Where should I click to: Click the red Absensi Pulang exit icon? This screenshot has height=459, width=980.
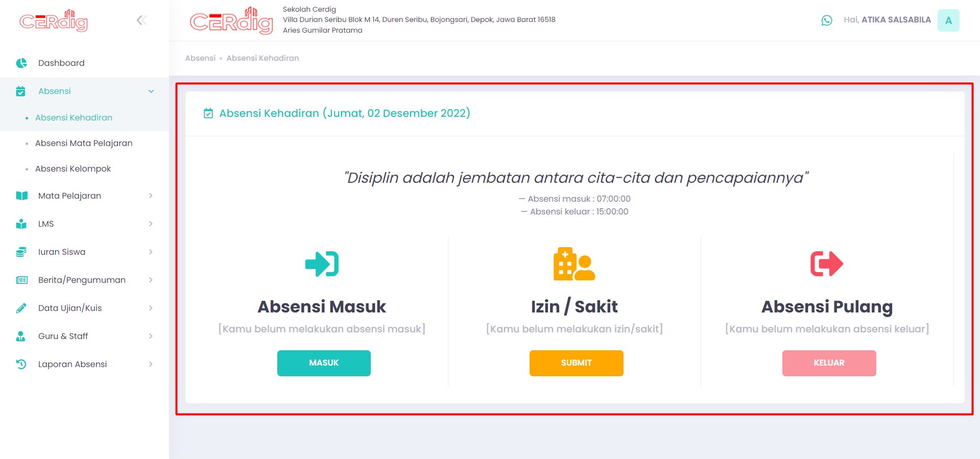click(x=826, y=264)
